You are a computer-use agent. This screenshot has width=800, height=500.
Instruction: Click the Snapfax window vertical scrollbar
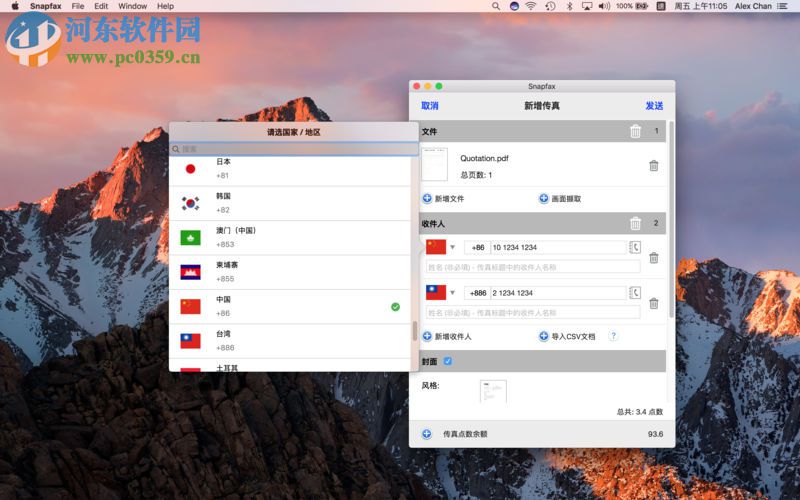click(671, 219)
